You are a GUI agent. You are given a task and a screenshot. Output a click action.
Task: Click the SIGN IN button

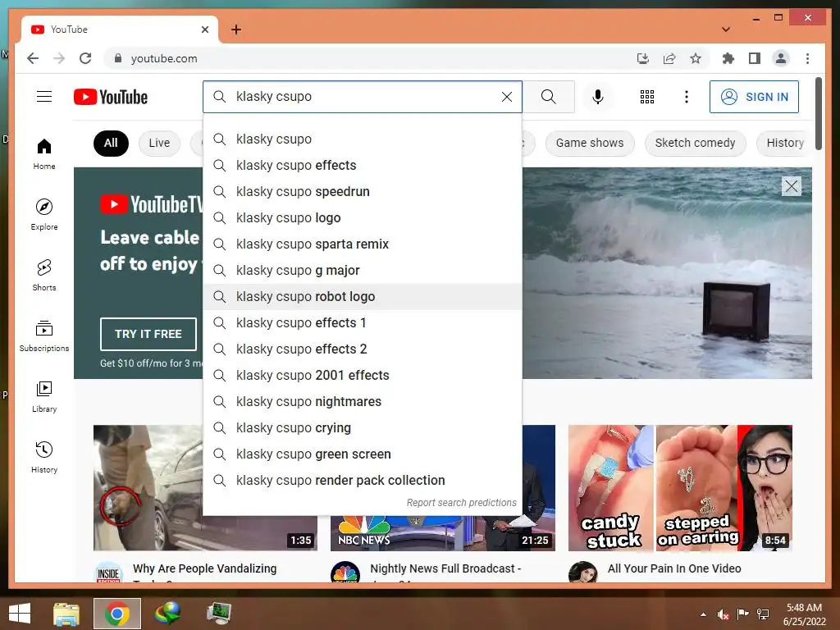point(754,97)
